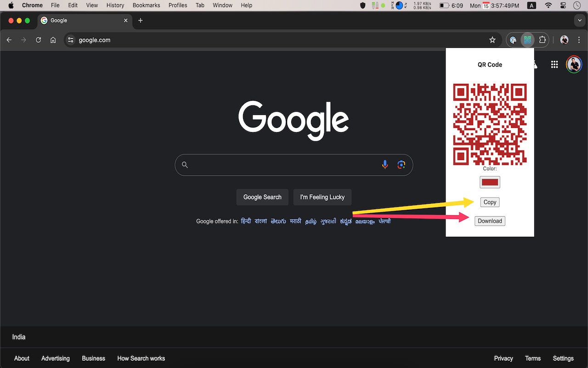
Task: Open Chrome three-dot menu
Action: (x=579, y=40)
